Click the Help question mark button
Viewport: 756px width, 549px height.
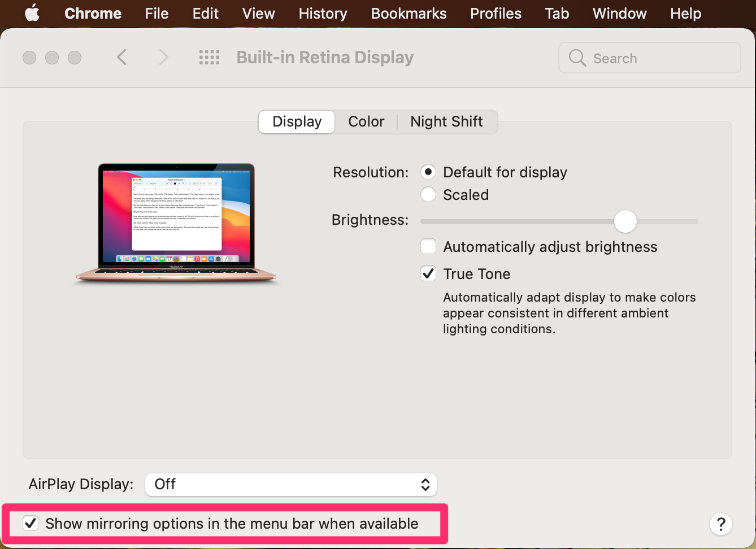[x=720, y=524]
